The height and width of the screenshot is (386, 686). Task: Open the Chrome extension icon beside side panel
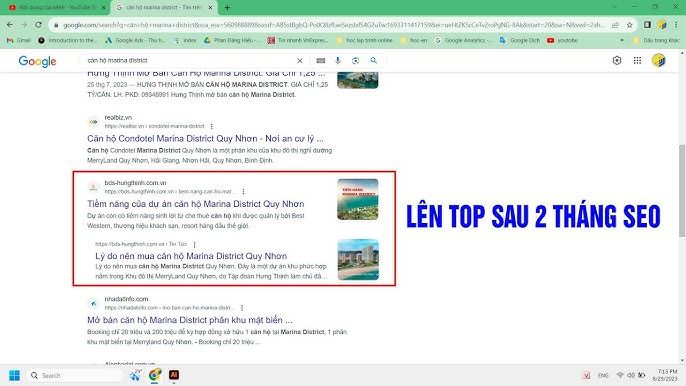(662, 25)
